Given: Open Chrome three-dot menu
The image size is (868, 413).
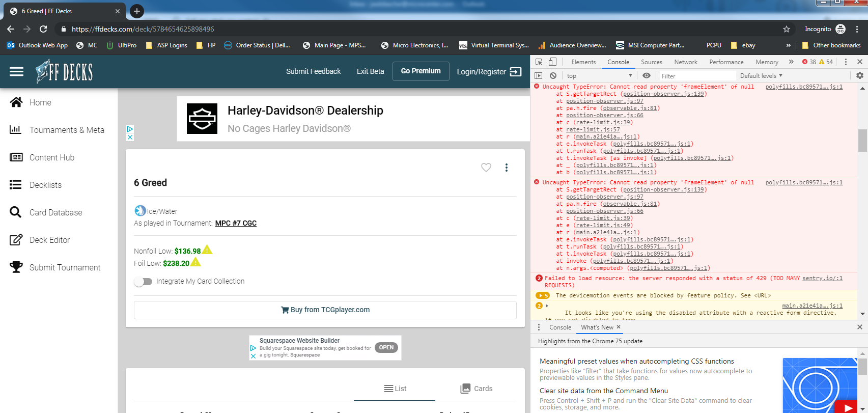Looking at the screenshot, I should (857, 29).
